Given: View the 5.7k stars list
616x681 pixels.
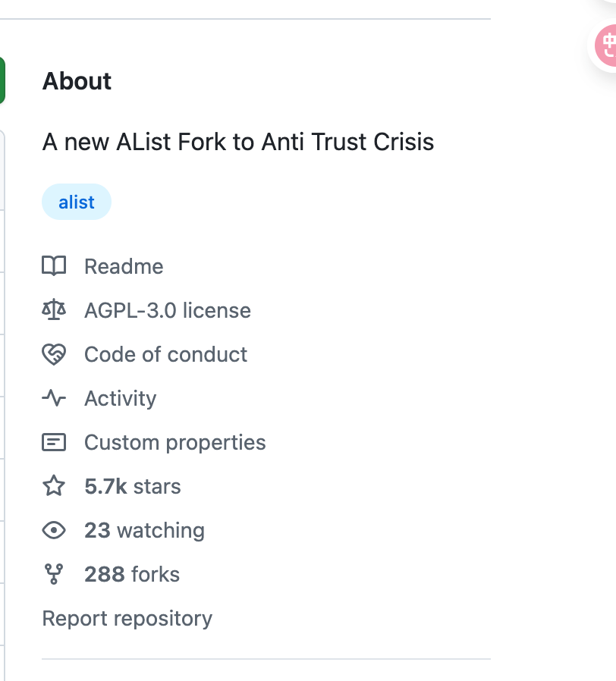Looking at the screenshot, I should click(x=133, y=486).
